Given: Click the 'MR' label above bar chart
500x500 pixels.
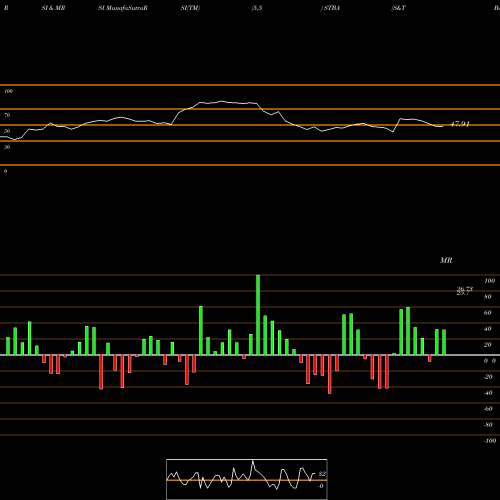Looking at the screenshot, I should pos(446,260).
